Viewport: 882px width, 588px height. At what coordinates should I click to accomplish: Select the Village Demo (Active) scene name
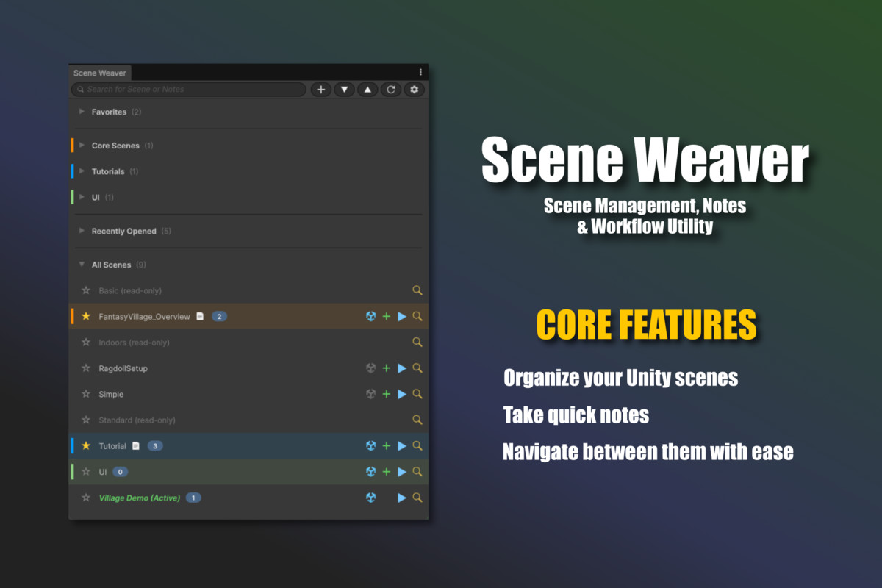pos(140,498)
